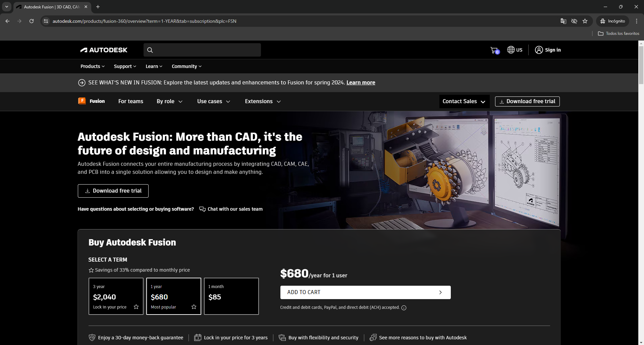The height and width of the screenshot is (345, 644).
Task: Click the translate page icon
Action: tap(563, 21)
